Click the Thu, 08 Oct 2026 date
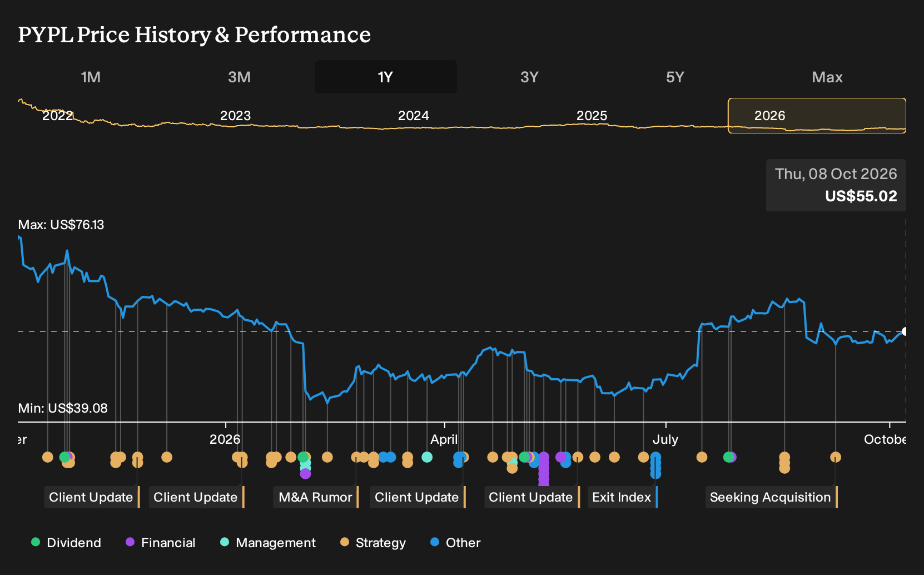 [x=836, y=174]
